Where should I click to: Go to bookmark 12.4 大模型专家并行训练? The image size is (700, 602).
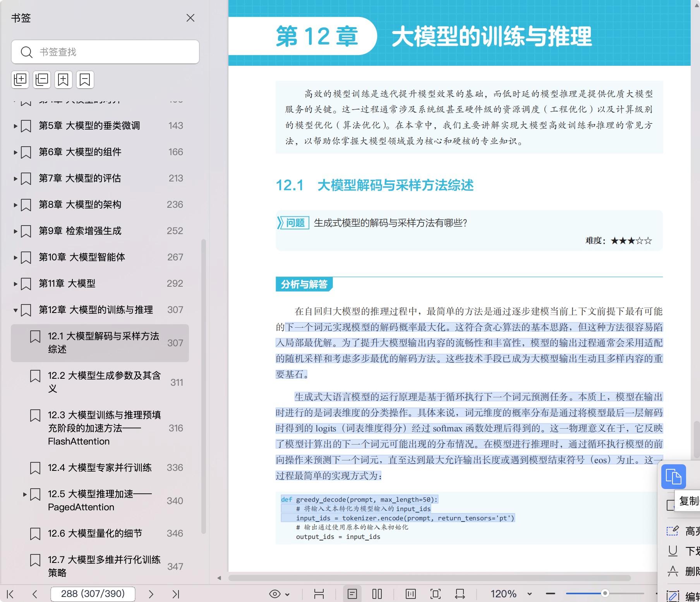click(100, 467)
